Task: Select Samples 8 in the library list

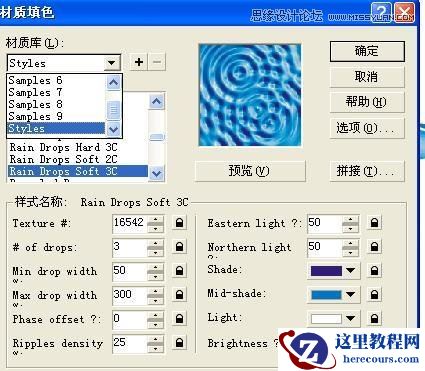Action: (x=56, y=104)
